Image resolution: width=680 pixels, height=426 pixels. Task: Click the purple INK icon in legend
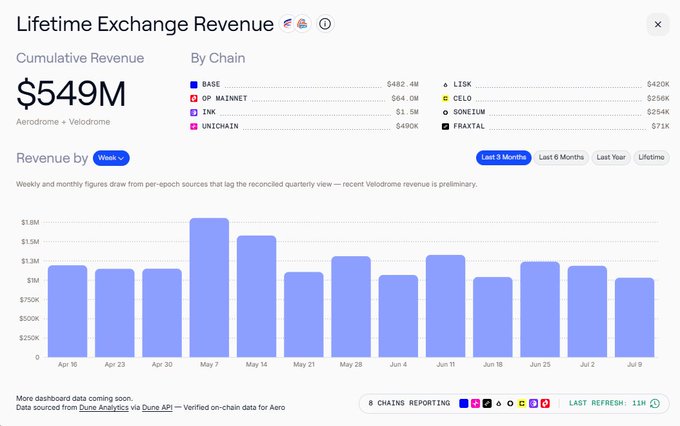coord(194,112)
